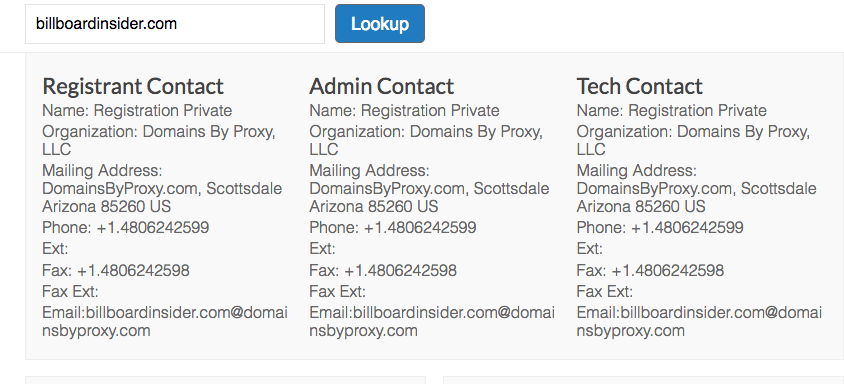
Task: Select the Tech Contact heading
Action: pos(639,86)
